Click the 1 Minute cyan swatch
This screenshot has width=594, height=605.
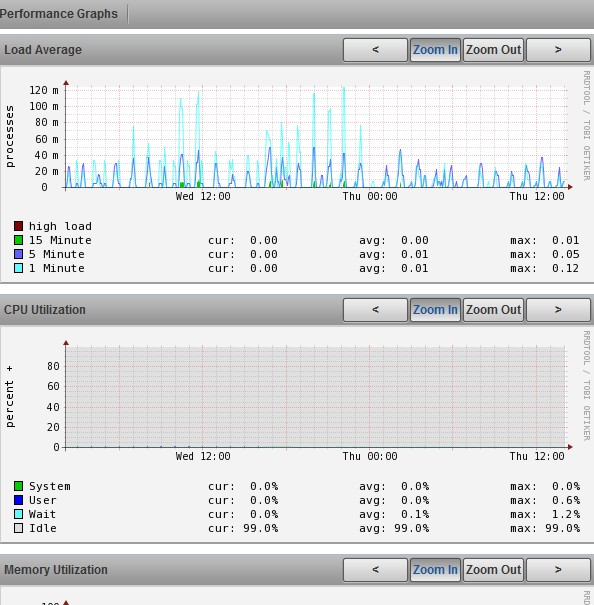click(19, 268)
